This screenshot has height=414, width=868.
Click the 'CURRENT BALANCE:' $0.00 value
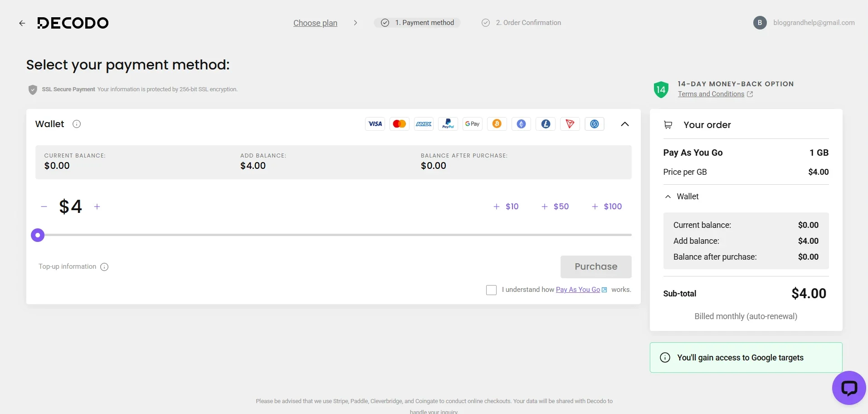coord(57,166)
